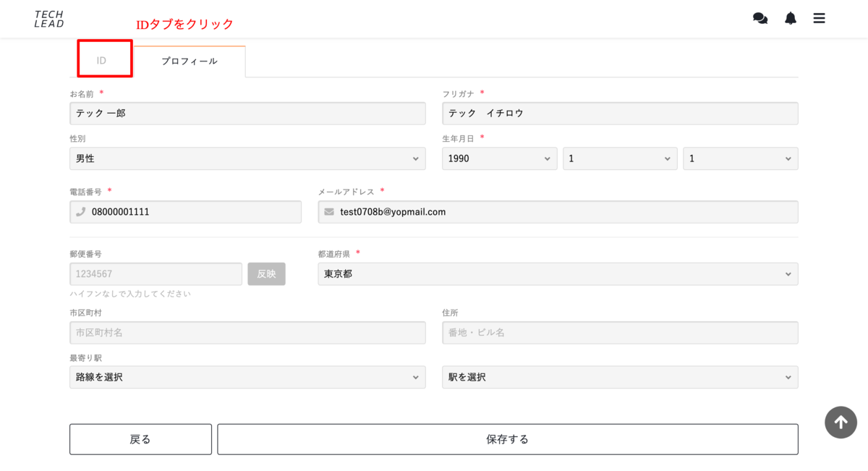
Task: Select the プロフィール tab
Action: click(190, 61)
